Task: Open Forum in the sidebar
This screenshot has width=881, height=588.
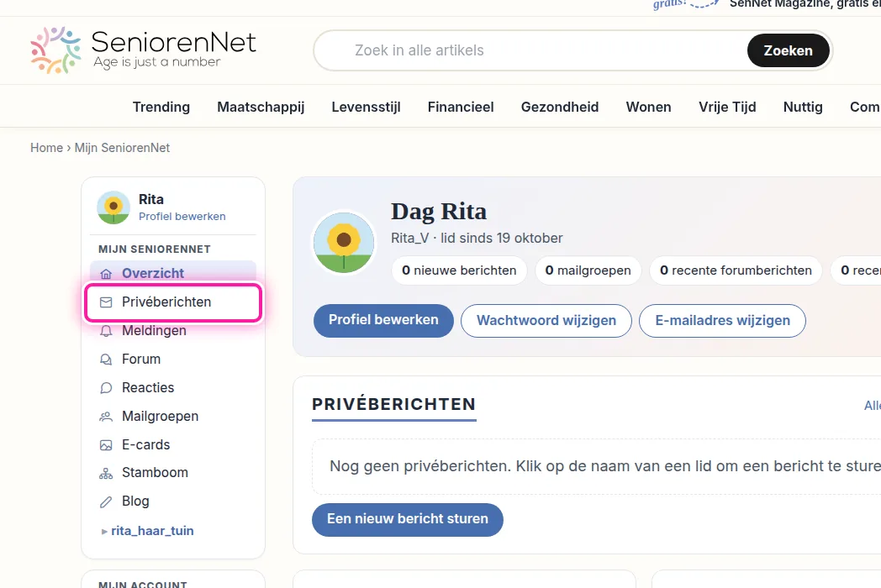Action: [173, 360]
